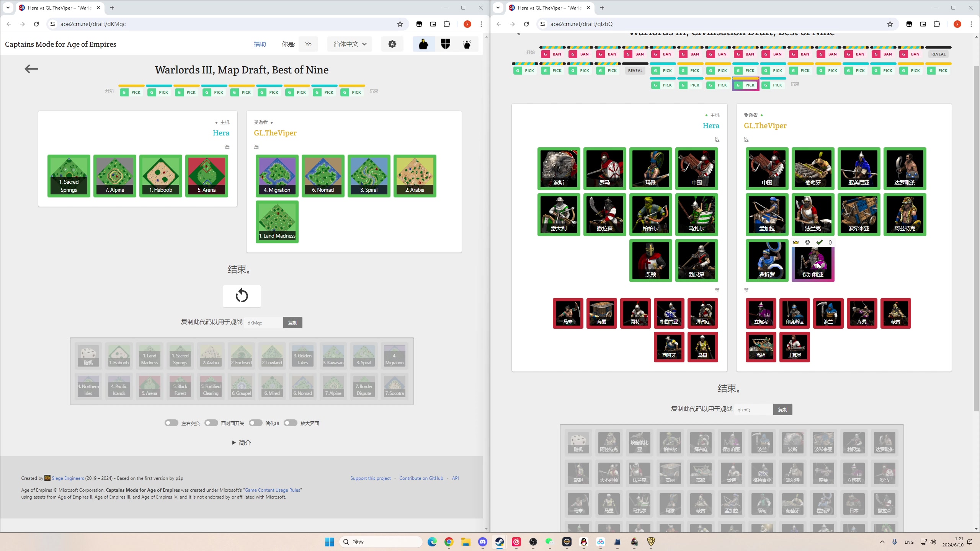
Task: Click the random dice tile in civ pool
Action: (x=578, y=442)
